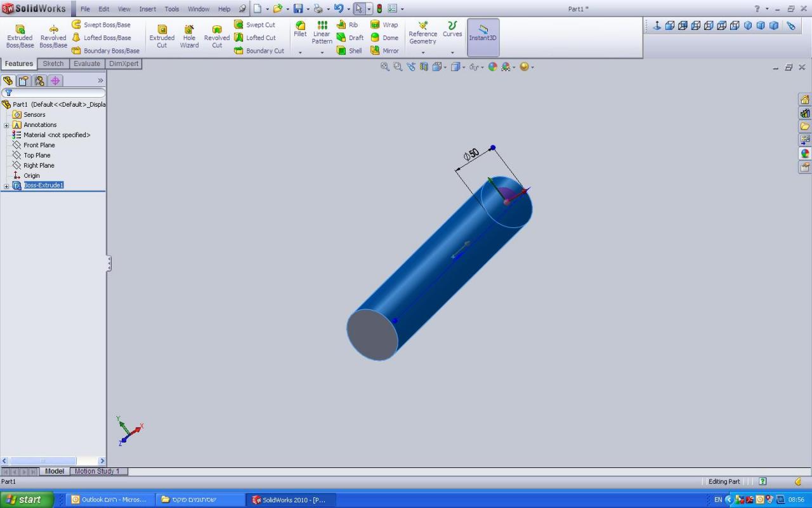Image resolution: width=812 pixels, height=508 pixels.
Task: Open the Reference Geometry dropdown
Action: (x=422, y=52)
